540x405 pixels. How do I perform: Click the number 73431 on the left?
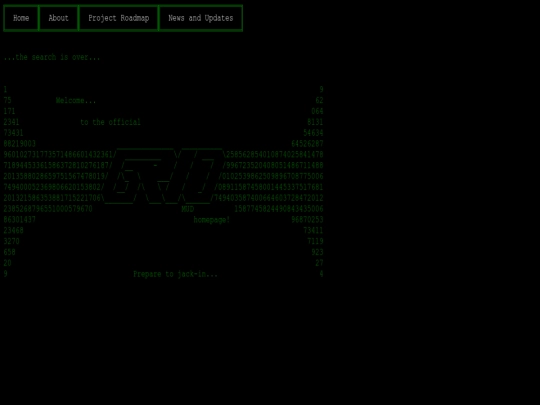(x=13, y=133)
